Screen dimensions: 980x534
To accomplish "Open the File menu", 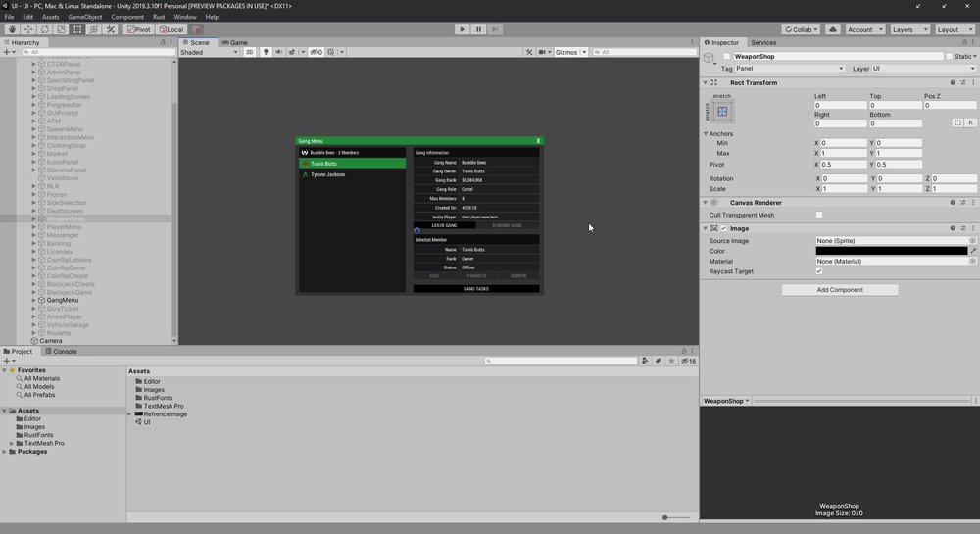I will [10, 17].
